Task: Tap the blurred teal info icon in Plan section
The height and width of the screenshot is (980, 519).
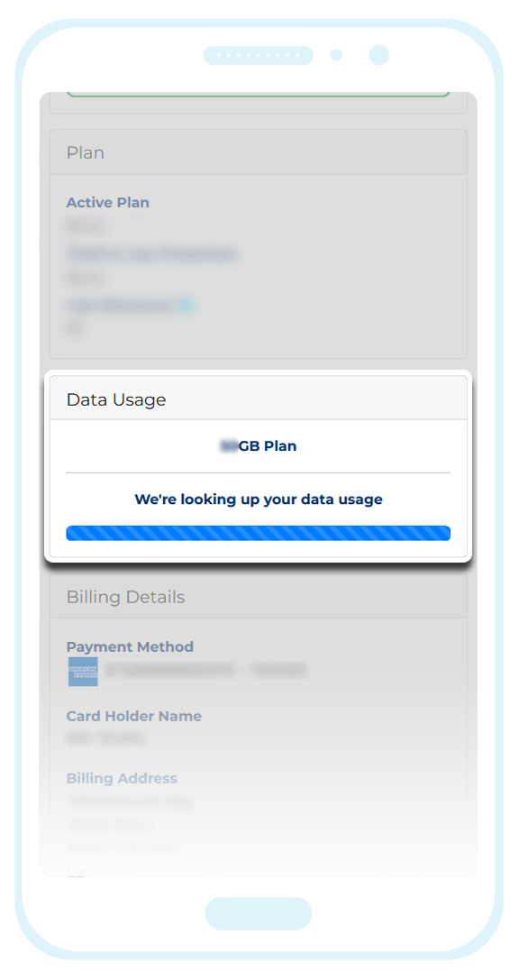Action: tap(186, 305)
